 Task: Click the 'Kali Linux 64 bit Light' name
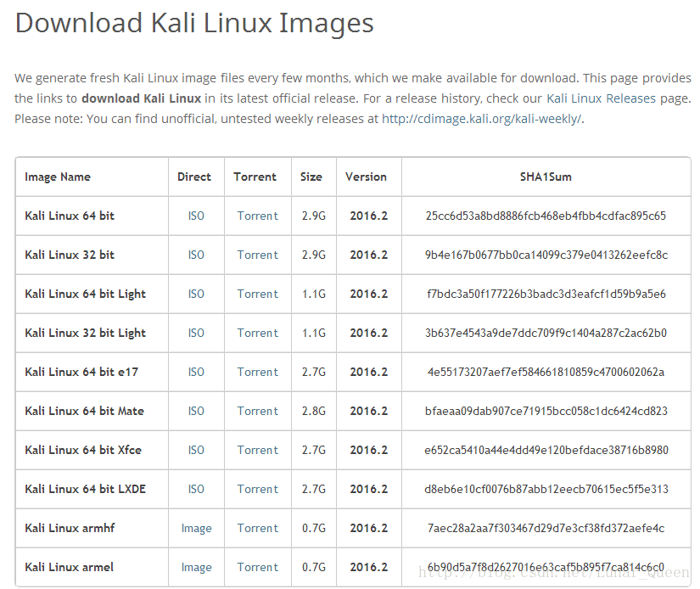pos(85,294)
